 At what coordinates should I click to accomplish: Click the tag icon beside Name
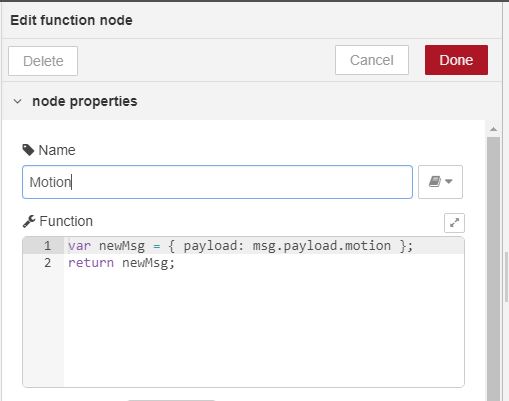[x=28, y=150]
